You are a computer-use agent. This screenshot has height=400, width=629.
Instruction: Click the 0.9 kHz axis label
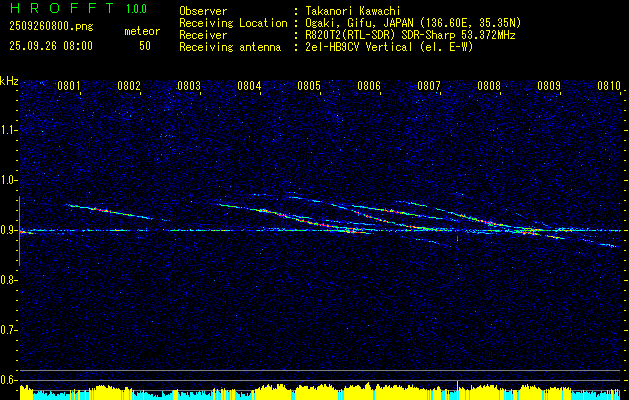coord(9,230)
